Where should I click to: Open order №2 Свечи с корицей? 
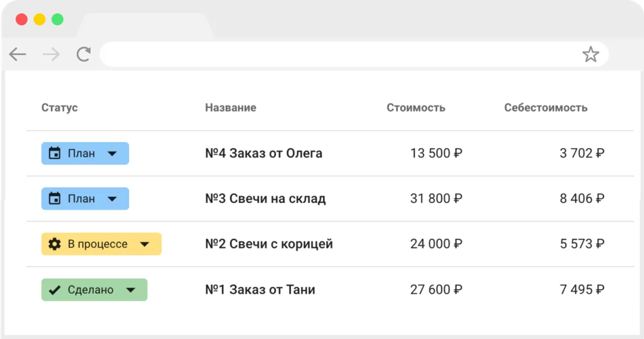pos(269,244)
